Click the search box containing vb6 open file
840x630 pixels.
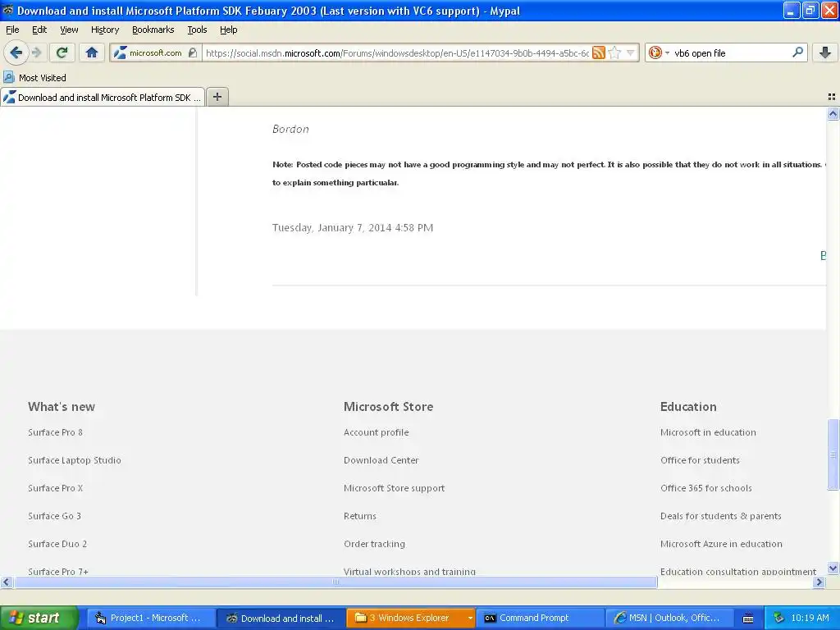pos(731,53)
